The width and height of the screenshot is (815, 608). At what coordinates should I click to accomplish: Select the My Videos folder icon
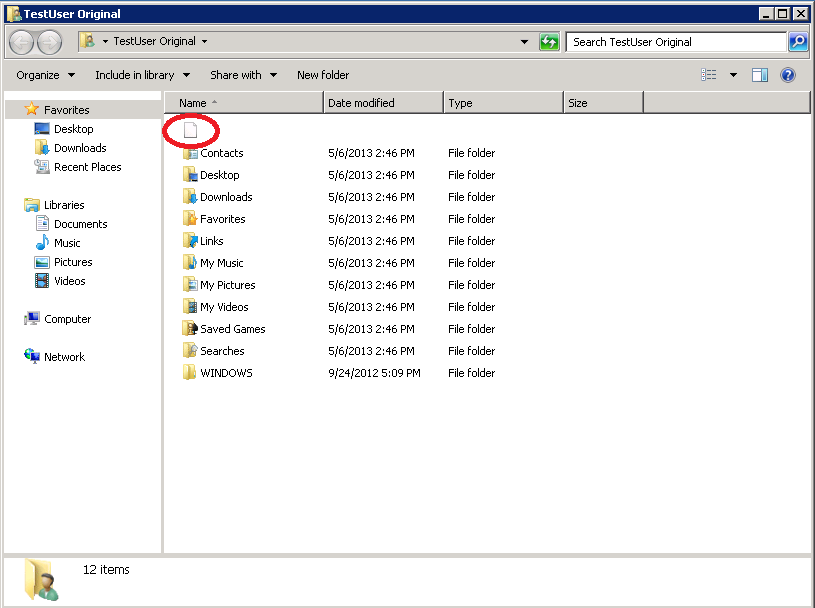191,307
